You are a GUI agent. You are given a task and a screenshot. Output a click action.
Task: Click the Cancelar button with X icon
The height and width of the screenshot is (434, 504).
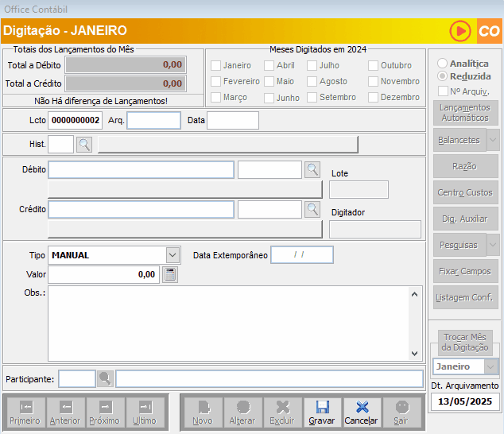[361, 412]
